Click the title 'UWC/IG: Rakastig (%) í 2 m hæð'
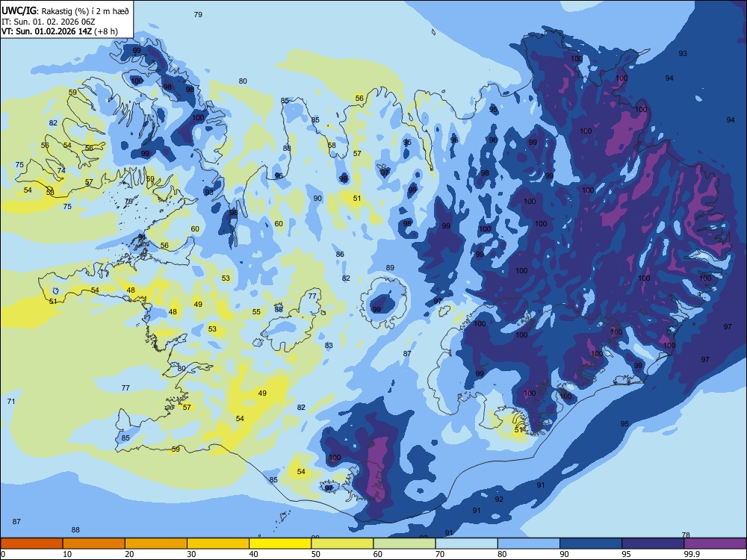747x560 pixels. tap(65, 10)
